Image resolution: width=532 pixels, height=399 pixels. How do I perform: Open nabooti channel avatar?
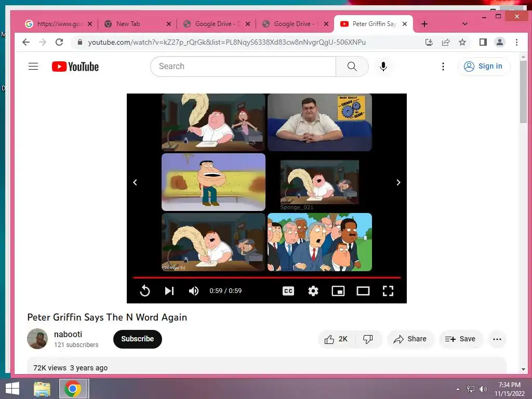click(37, 339)
